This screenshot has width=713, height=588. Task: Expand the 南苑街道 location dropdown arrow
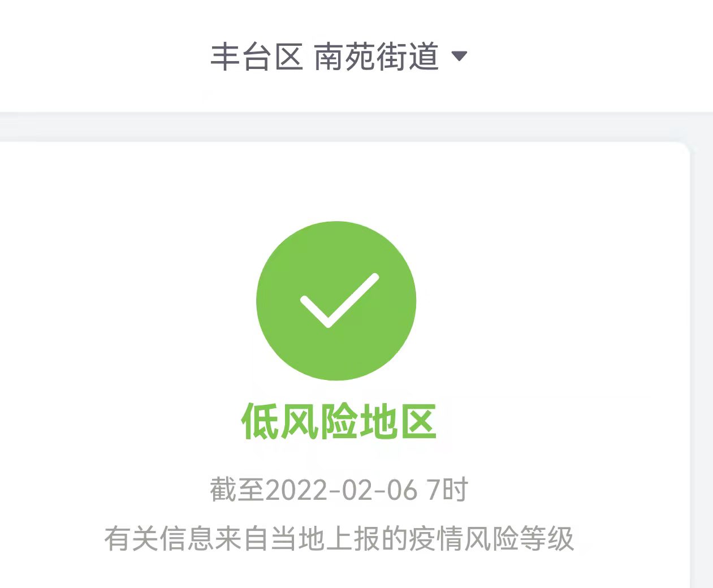coord(459,56)
